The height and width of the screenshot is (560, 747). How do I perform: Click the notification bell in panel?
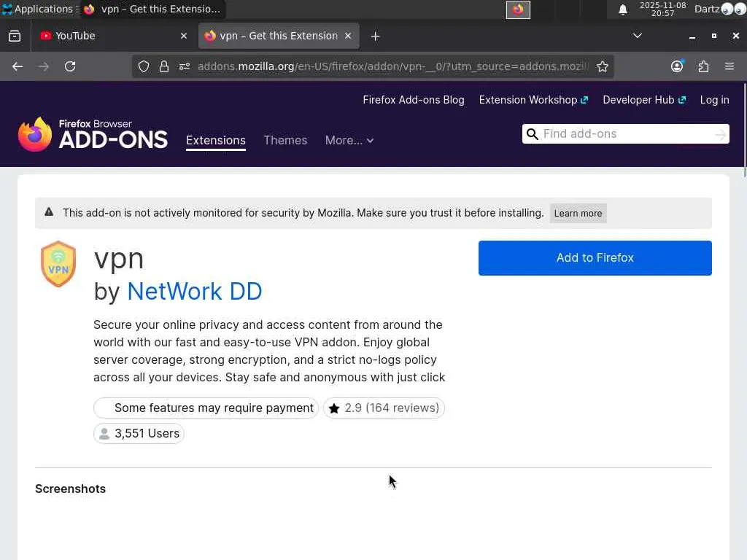click(623, 9)
